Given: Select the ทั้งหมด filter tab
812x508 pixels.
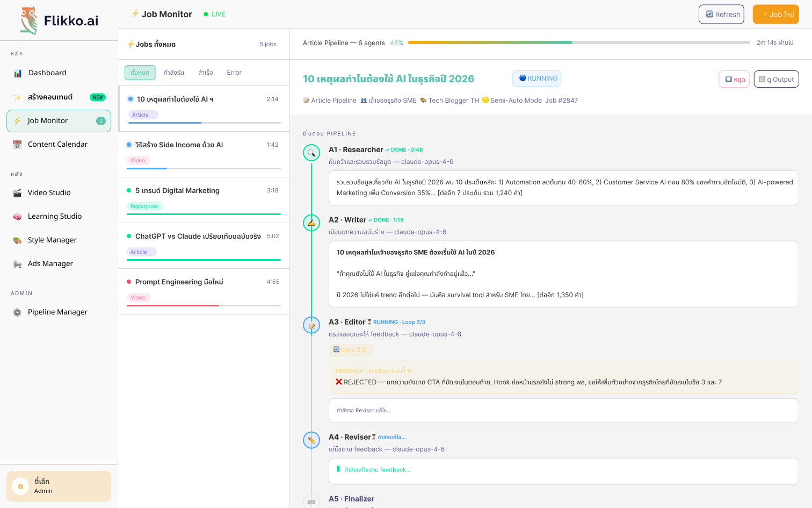Looking at the screenshot, I should click(x=140, y=73).
